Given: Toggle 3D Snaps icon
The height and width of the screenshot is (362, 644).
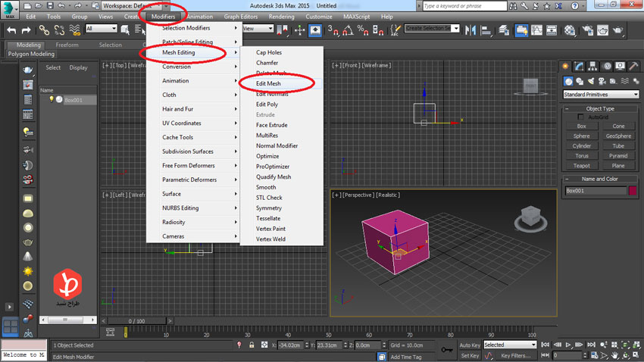Looking at the screenshot, I should point(333,30).
